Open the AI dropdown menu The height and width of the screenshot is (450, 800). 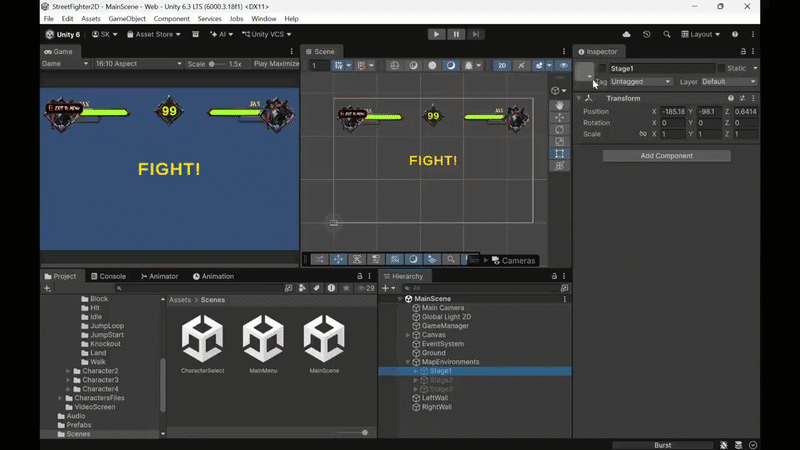(221, 34)
